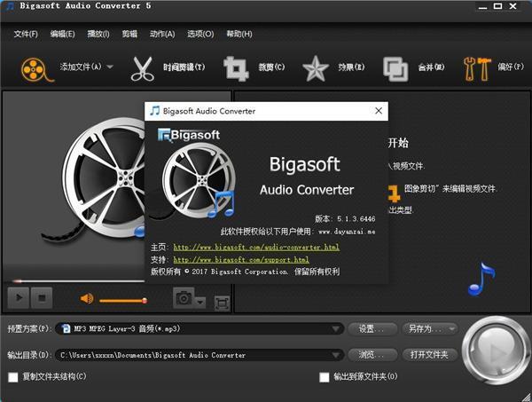The width and height of the screenshot is (532, 402).
Task: Open the 选项(O) menu
Action: (x=200, y=34)
